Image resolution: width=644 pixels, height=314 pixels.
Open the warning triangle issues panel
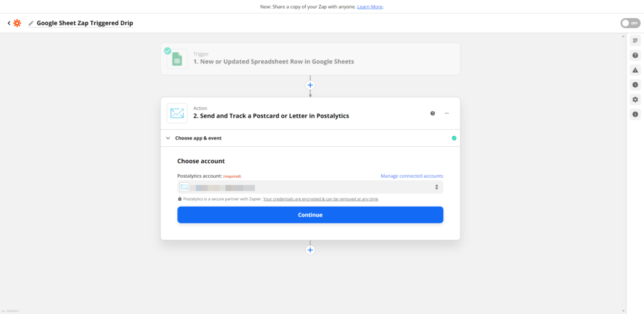pyautogui.click(x=635, y=70)
